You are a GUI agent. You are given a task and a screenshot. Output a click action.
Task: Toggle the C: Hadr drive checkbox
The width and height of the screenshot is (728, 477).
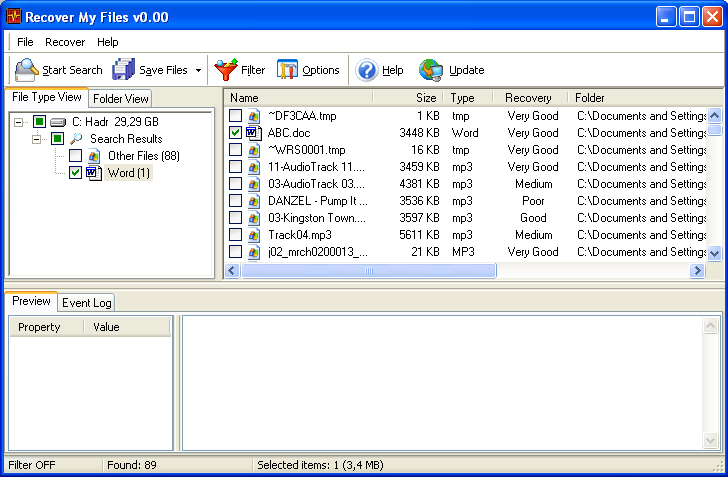coord(39,122)
